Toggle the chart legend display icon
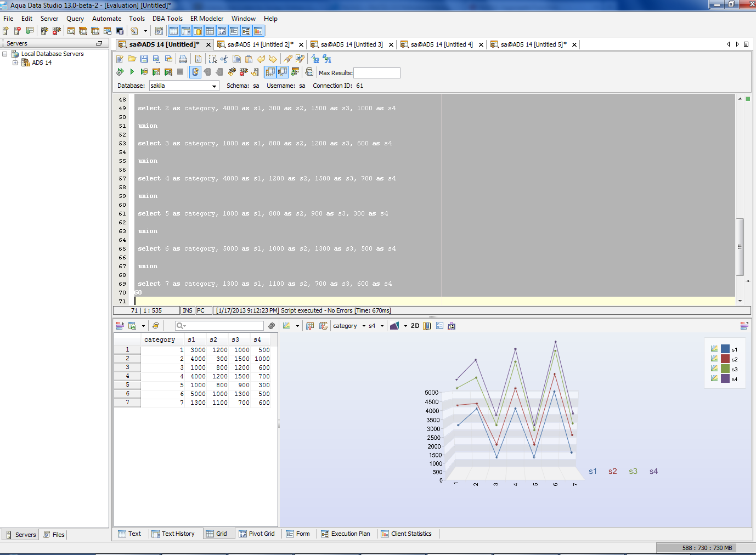 pyautogui.click(x=439, y=326)
